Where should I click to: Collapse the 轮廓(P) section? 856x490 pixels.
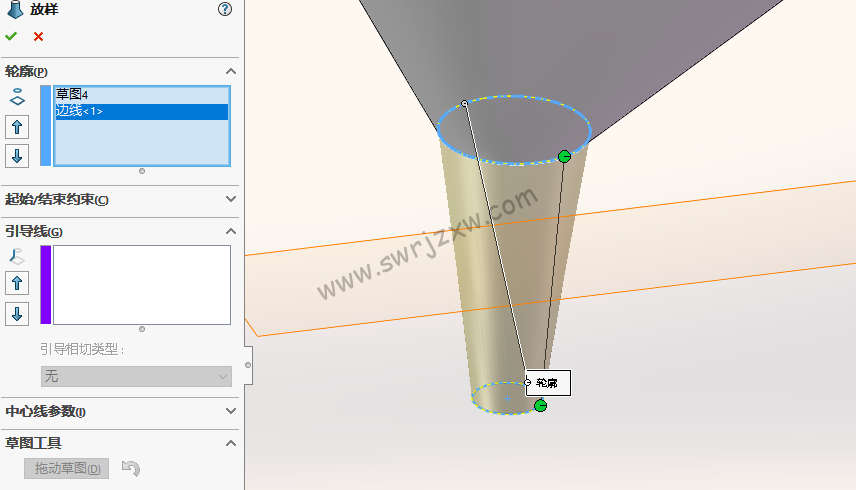(231, 71)
